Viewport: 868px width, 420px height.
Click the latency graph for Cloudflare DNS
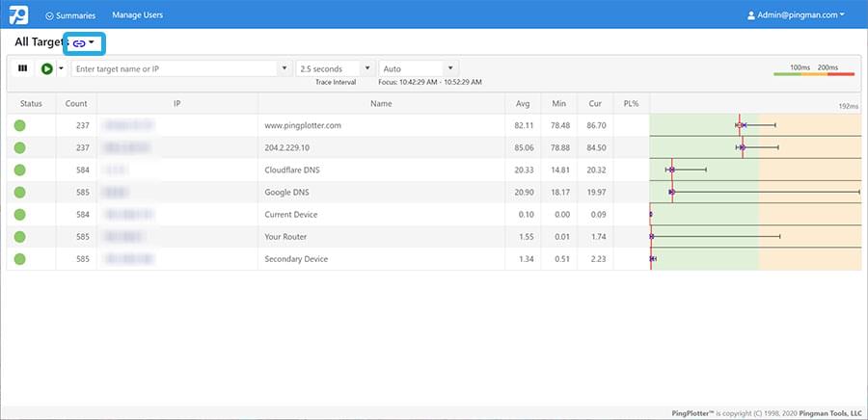(755, 171)
